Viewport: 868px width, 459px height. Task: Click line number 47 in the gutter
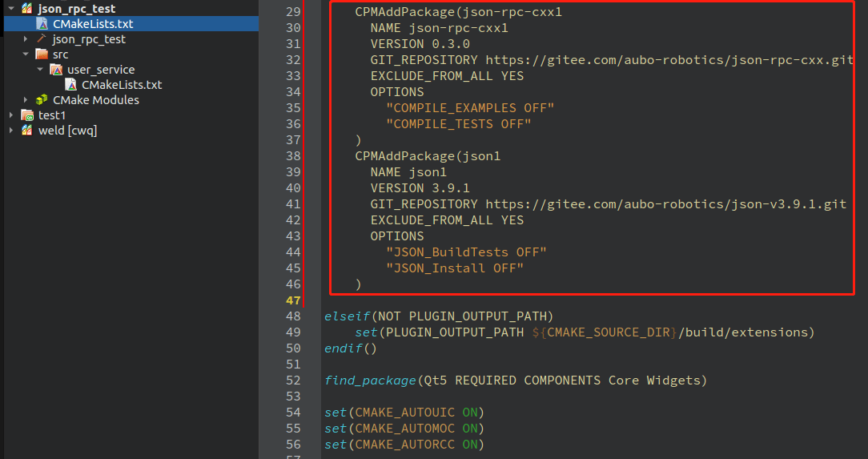click(x=293, y=300)
